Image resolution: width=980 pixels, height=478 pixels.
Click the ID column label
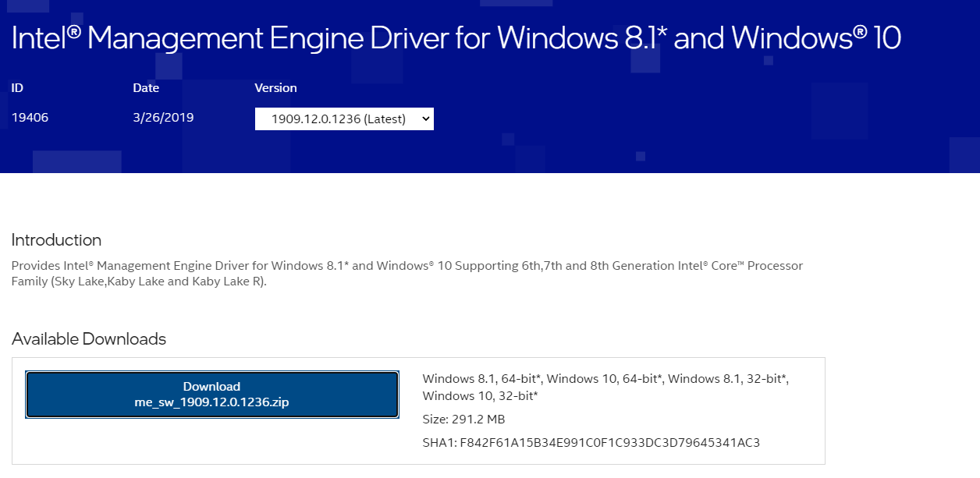pos(17,88)
